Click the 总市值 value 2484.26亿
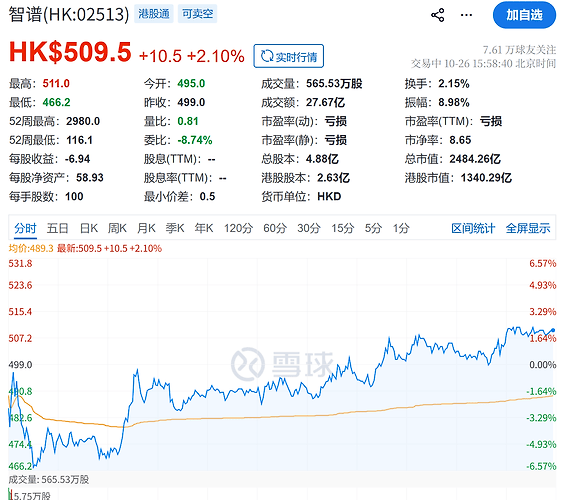This screenshot has width=568, height=500. [475, 159]
